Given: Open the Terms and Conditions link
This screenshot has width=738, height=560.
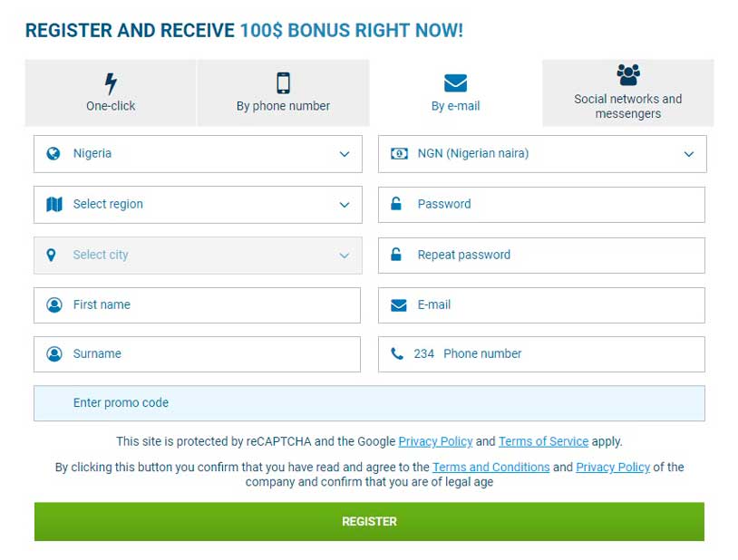Looking at the screenshot, I should pyautogui.click(x=490, y=468).
